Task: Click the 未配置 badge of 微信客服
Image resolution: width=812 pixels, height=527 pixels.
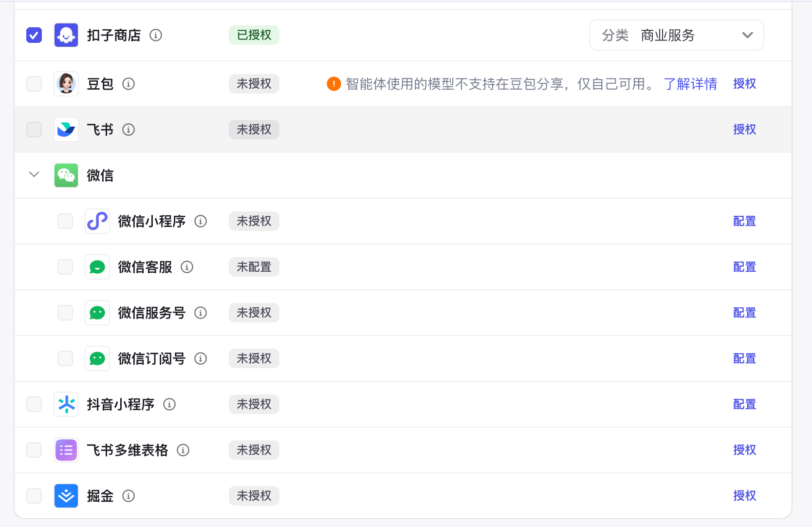Action: pyautogui.click(x=254, y=267)
